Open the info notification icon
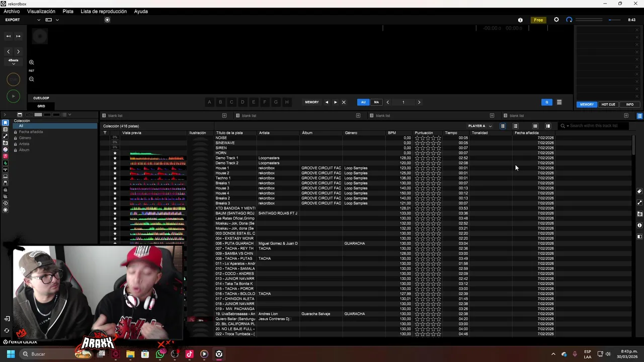Viewport: 644px width, 362px height. (x=520, y=20)
